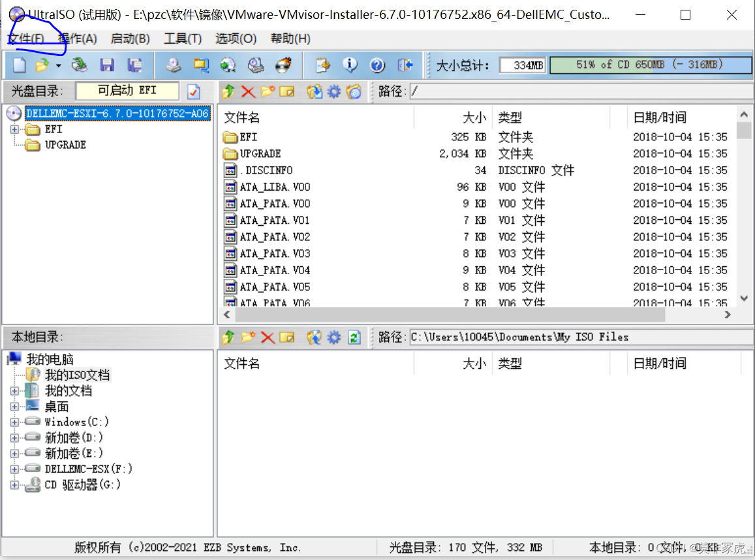The width and height of the screenshot is (755, 560).
Task: Open the 帮助(H) menu
Action: 290,39
